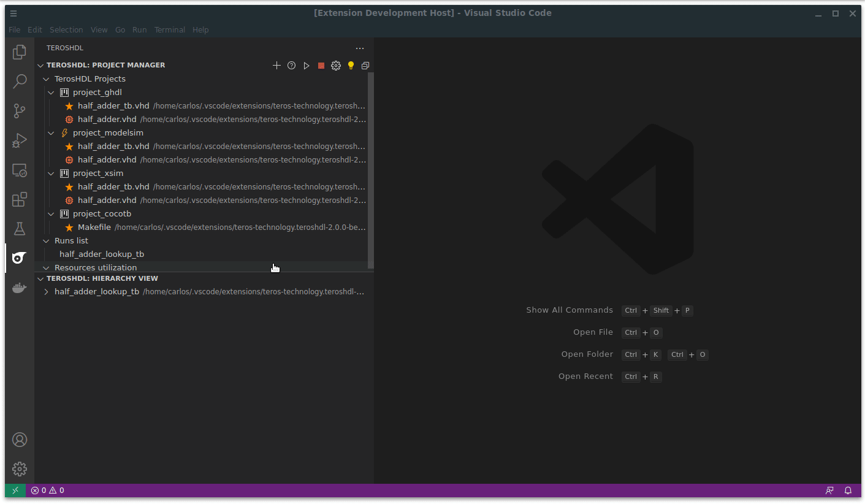Open the notifications bell

click(x=848, y=491)
